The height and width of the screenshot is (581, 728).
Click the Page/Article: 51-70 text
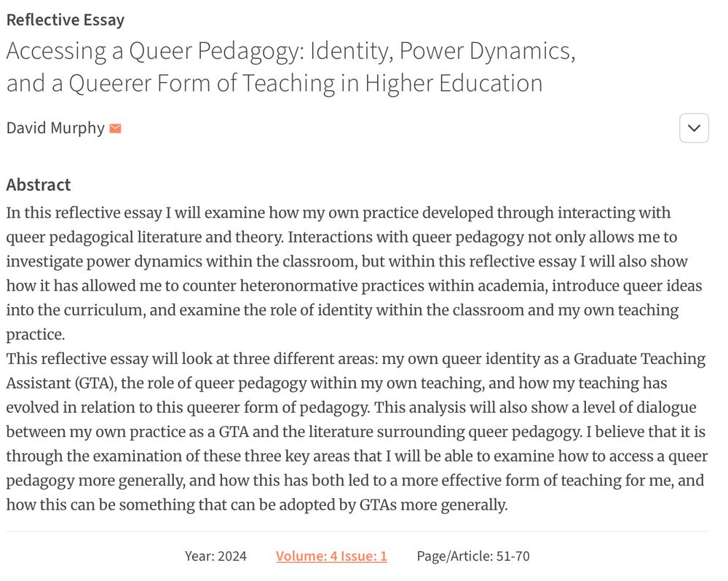tap(473, 556)
